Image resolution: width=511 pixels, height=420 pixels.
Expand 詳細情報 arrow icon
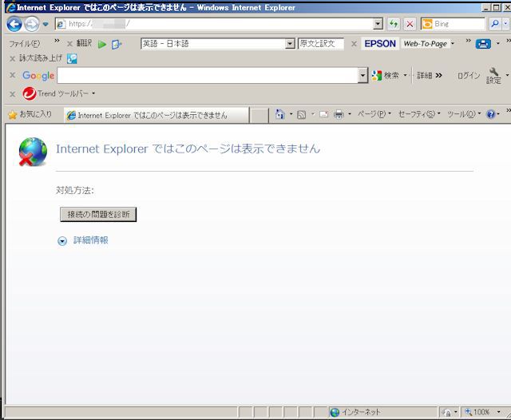click(62, 241)
